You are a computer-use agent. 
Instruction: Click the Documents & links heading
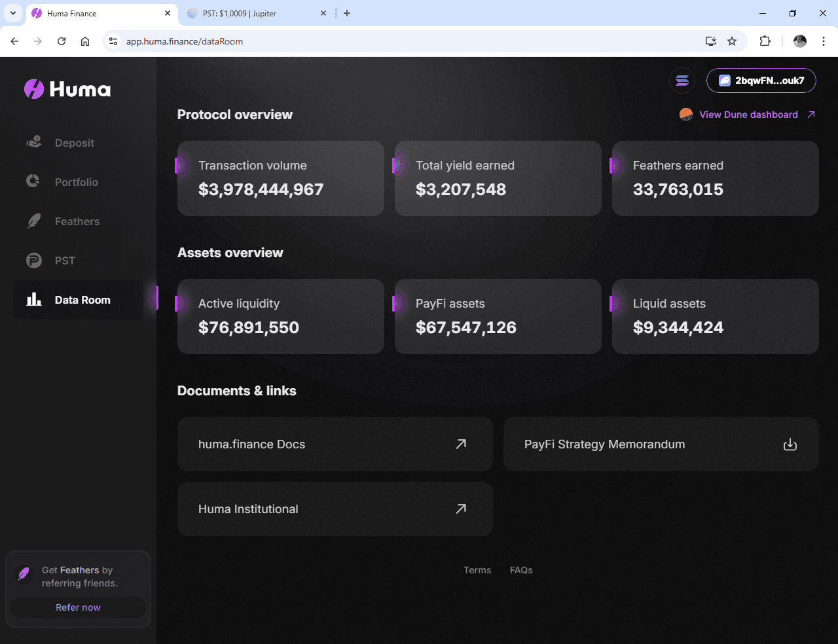237,391
